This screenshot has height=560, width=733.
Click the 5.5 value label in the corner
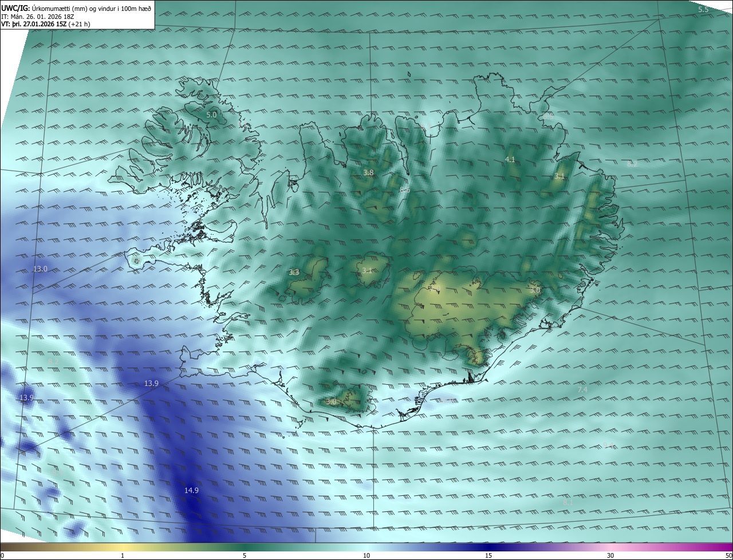[703, 10]
